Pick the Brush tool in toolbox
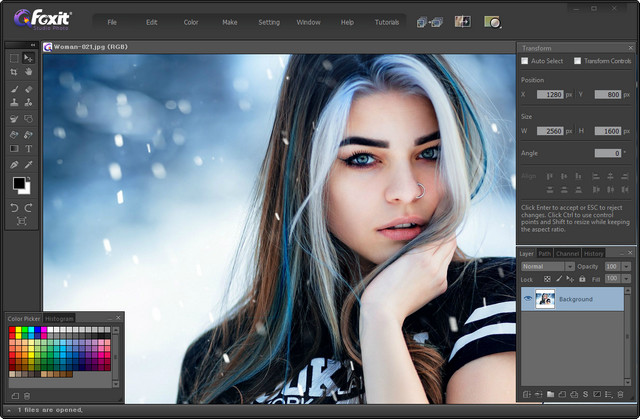 click(x=14, y=89)
